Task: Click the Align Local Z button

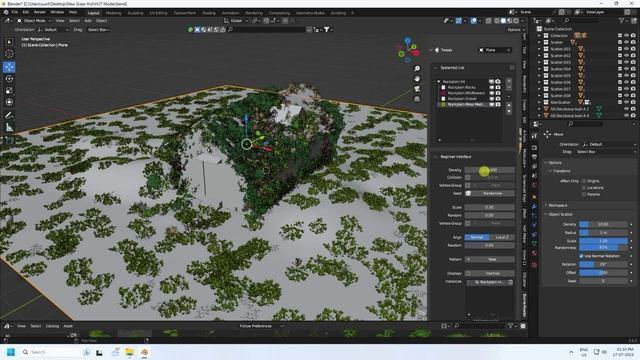Action: pyautogui.click(x=502, y=237)
